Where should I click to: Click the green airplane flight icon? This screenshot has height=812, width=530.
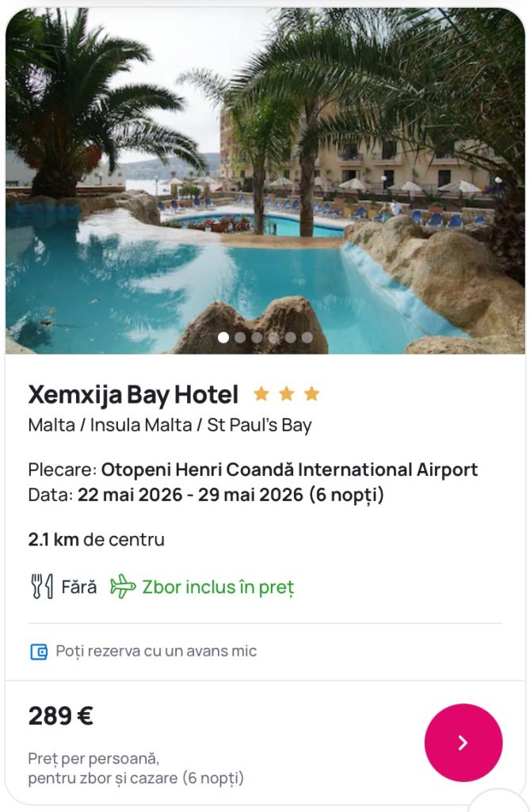(x=123, y=587)
